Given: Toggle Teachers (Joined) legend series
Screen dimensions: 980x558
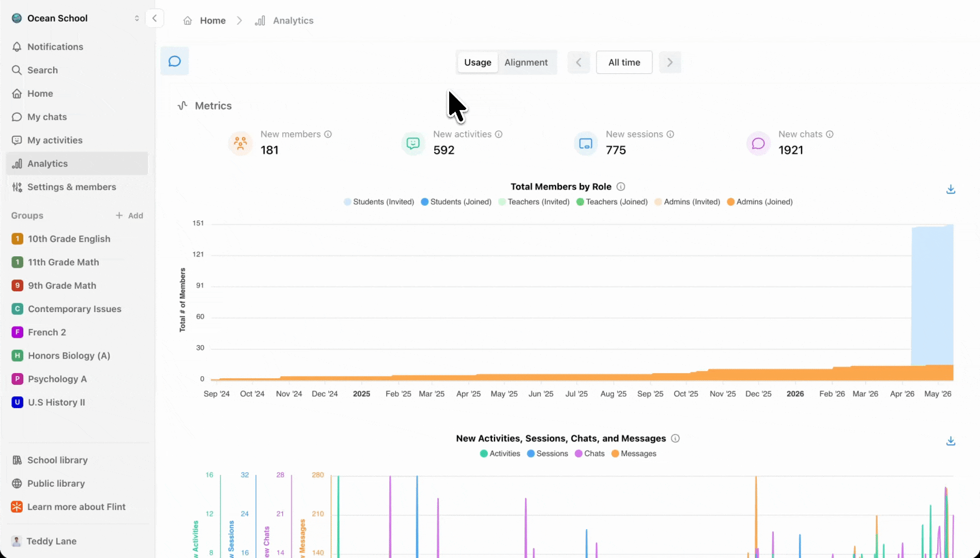Looking at the screenshot, I should [x=612, y=202].
